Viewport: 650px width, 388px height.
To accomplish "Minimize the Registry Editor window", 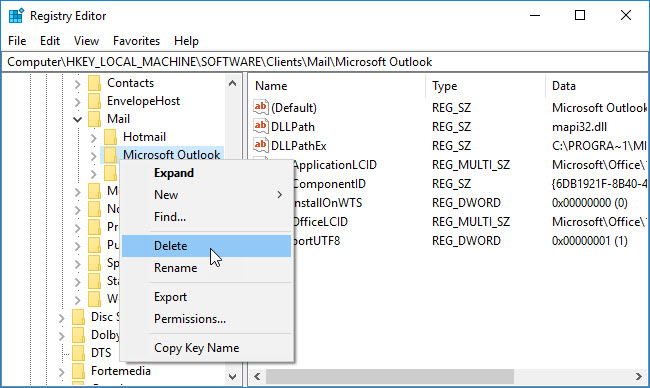I will click(x=535, y=15).
